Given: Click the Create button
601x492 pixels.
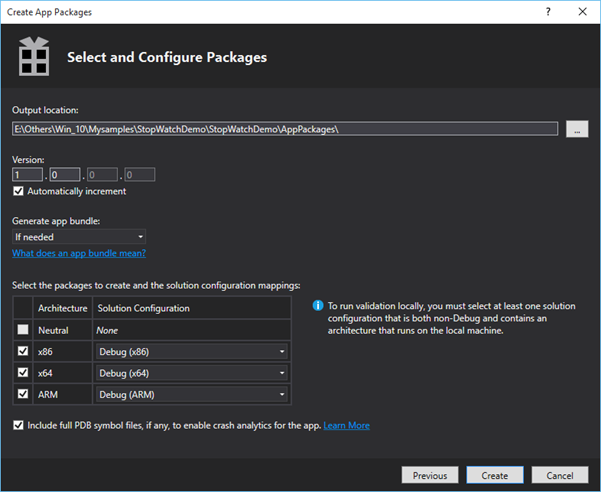Looking at the screenshot, I should pyautogui.click(x=494, y=475).
